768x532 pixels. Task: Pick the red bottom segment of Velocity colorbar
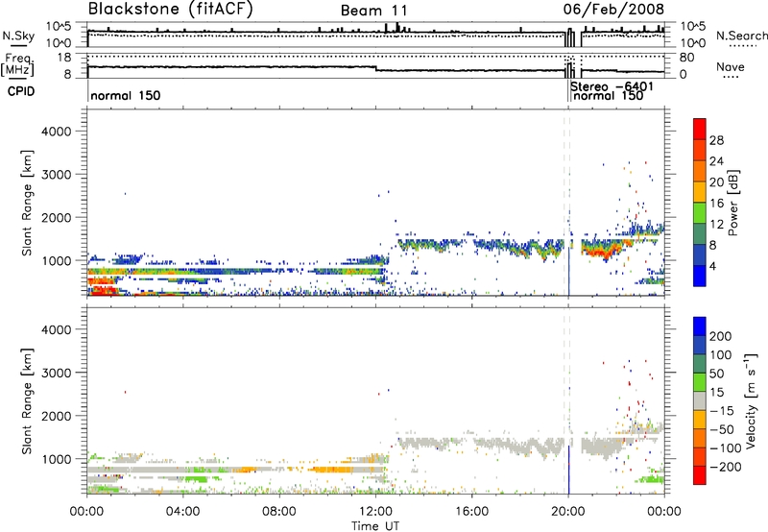700,475
